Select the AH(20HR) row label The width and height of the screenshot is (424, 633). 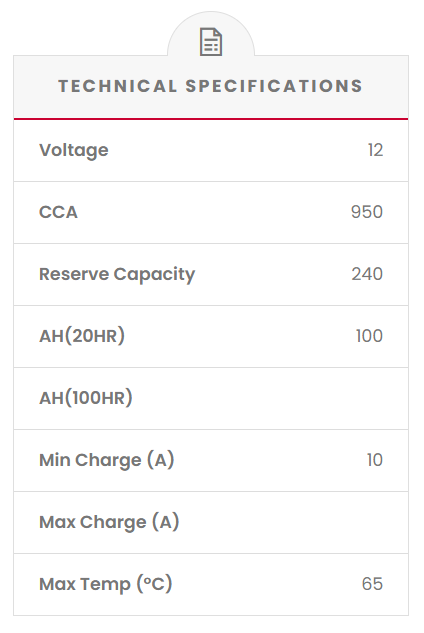click(82, 336)
